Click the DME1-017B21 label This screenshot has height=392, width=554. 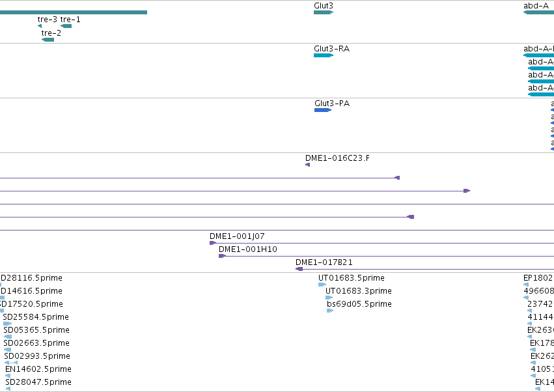click(x=324, y=262)
